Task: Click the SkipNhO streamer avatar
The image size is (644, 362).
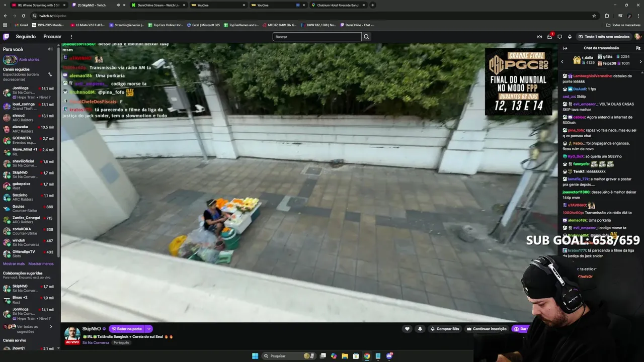Action: pos(72,334)
